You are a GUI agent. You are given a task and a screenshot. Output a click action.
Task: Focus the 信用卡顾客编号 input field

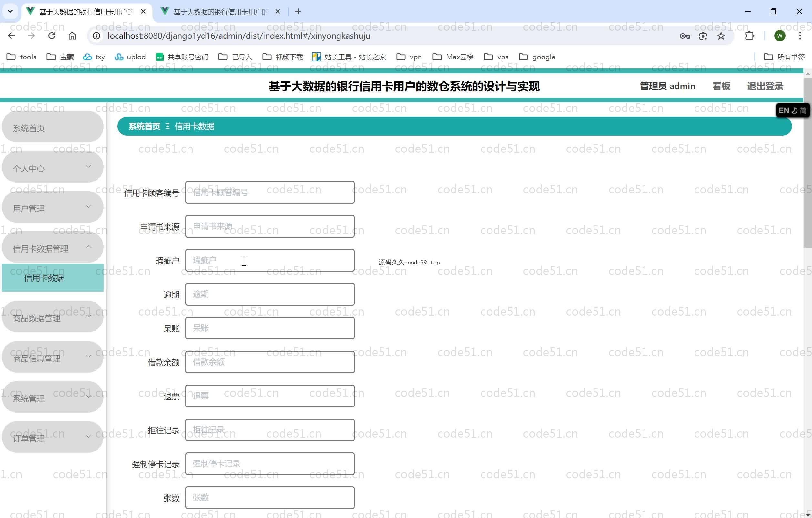click(270, 192)
